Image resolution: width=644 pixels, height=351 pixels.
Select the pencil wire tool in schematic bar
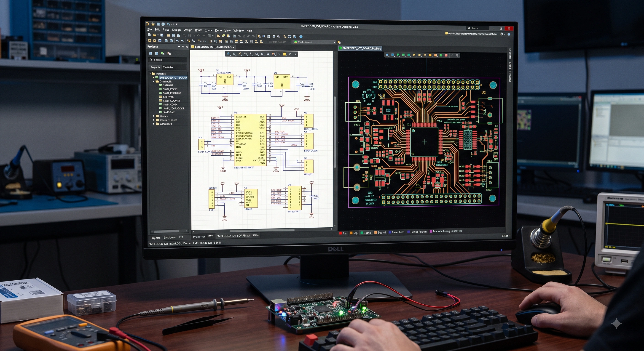pos(240,54)
